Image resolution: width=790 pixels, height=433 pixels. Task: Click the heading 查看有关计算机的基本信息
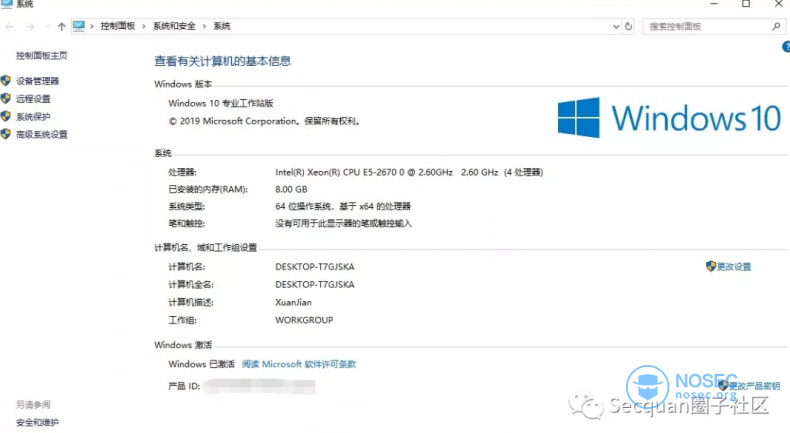(223, 61)
